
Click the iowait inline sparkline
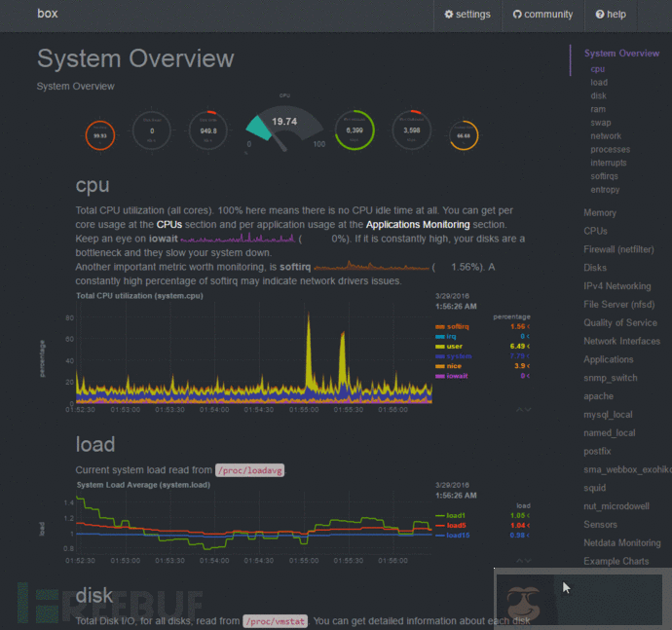[x=238, y=238]
